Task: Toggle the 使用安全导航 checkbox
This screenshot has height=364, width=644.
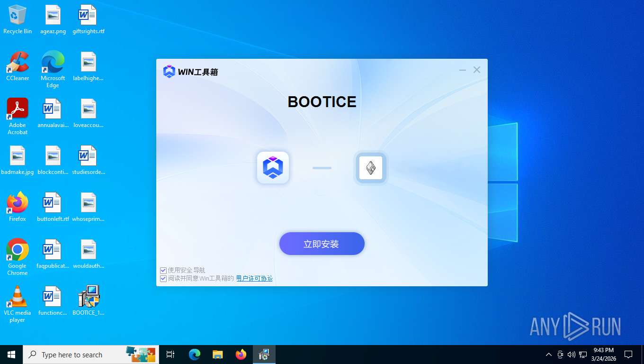Action: (163, 270)
